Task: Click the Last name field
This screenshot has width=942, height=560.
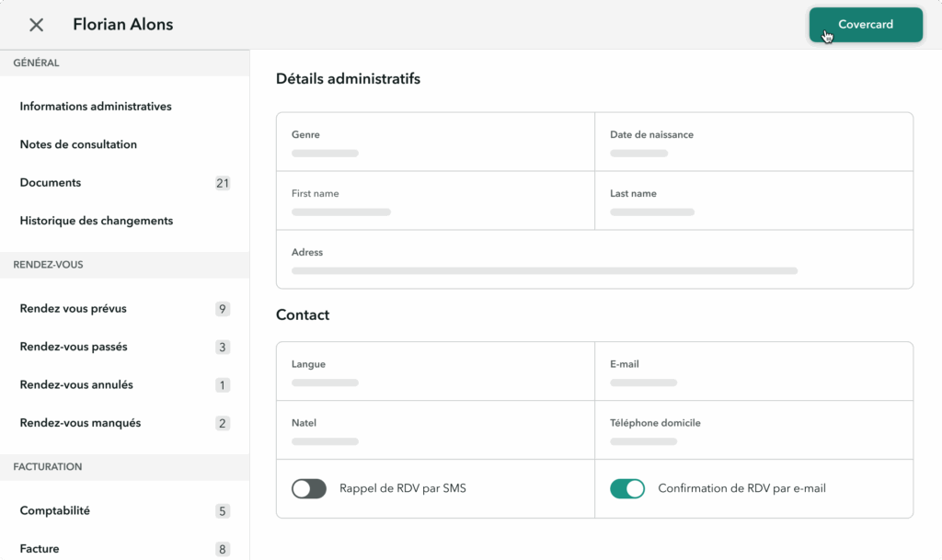Action: pos(754,200)
